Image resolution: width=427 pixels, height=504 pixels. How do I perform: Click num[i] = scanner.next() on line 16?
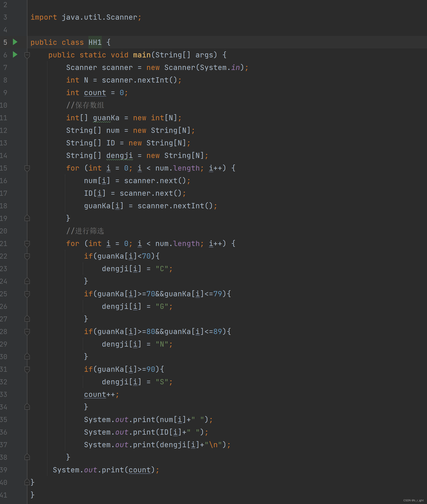137,181
